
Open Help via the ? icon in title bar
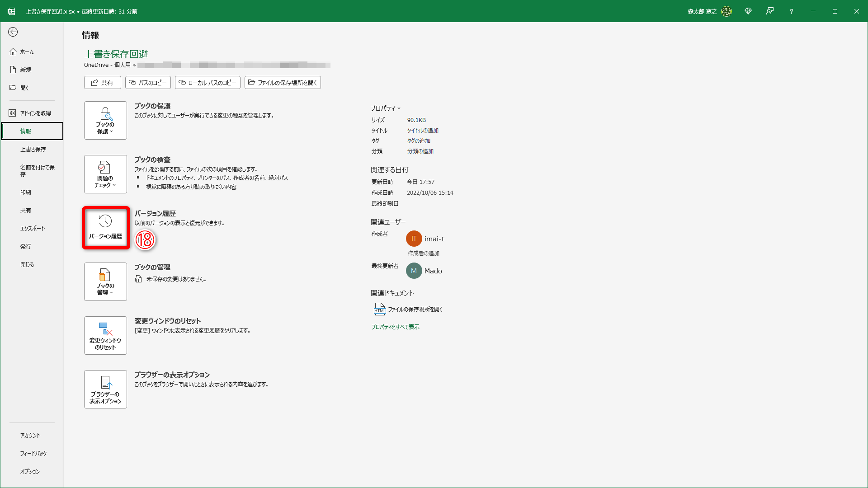tap(791, 11)
